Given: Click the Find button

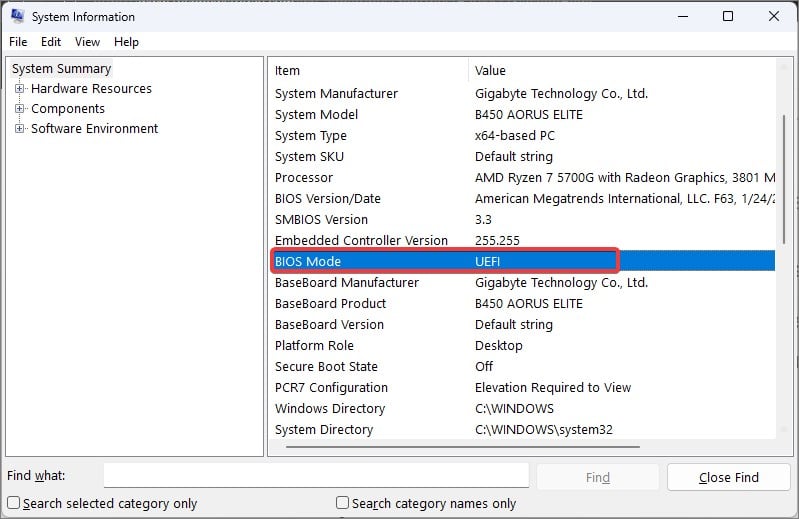Looking at the screenshot, I should click(597, 477).
